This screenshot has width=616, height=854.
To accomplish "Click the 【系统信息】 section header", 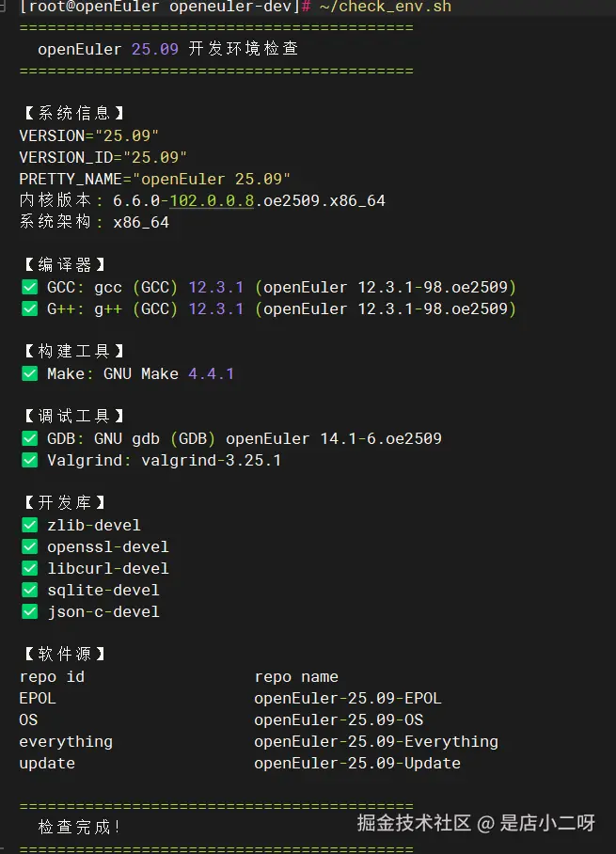I will coord(72,114).
